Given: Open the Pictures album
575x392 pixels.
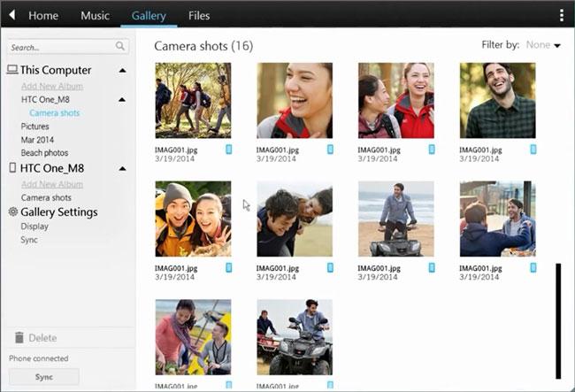Looking at the screenshot, I should tap(34, 127).
